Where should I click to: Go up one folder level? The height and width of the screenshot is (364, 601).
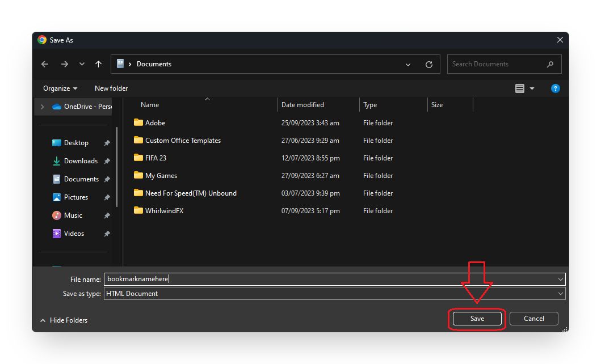click(x=98, y=65)
